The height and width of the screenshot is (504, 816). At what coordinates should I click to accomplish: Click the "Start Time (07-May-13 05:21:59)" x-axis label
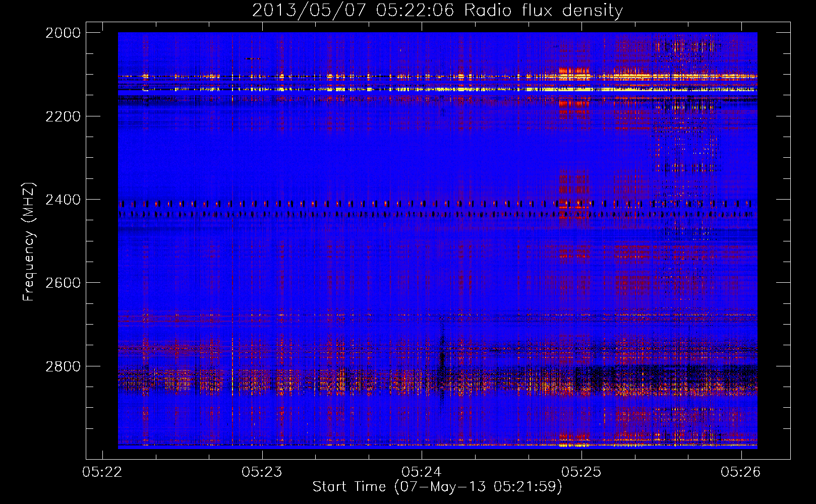pos(437,487)
